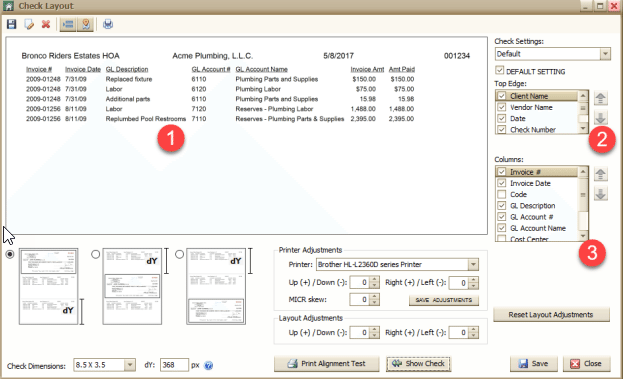Click the indent list layout toolbar icon

click(x=68, y=24)
